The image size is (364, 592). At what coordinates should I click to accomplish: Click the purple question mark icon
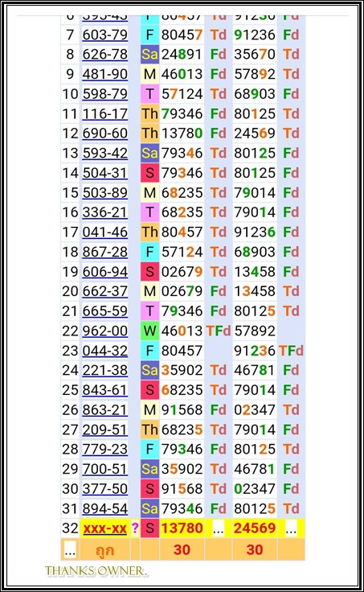(135, 528)
